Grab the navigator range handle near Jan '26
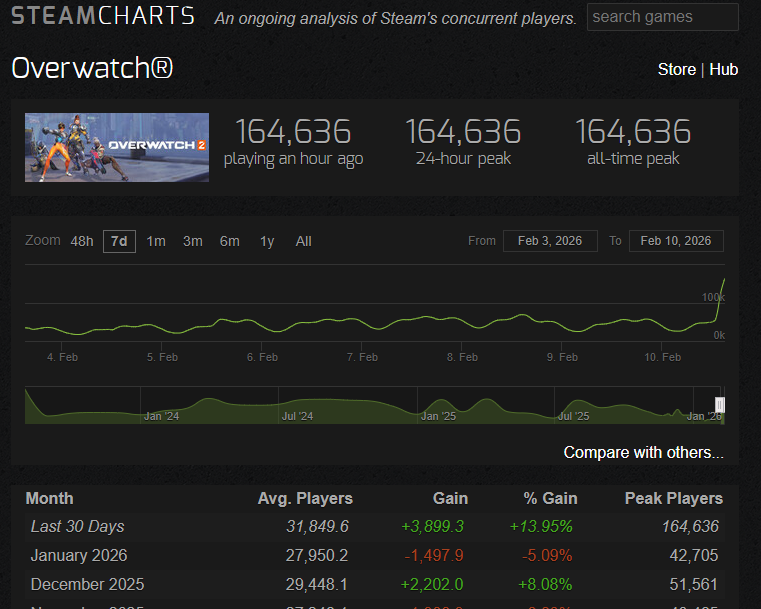 click(720, 405)
